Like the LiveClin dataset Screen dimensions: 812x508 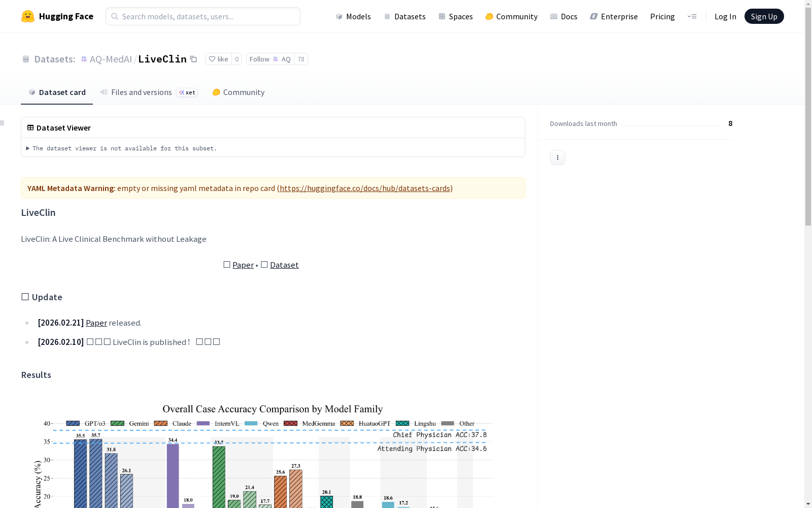point(218,59)
